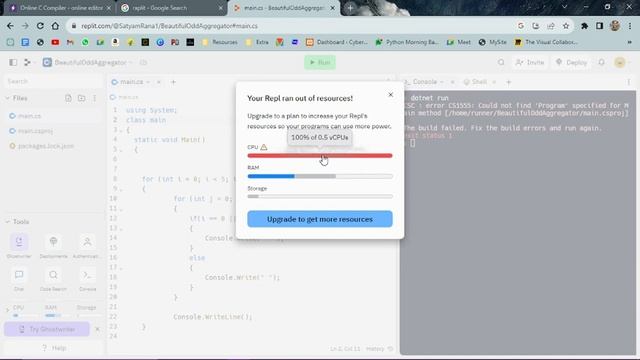The height and width of the screenshot is (360, 640).
Task: Select the Console tab
Action: (x=424, y=82)
